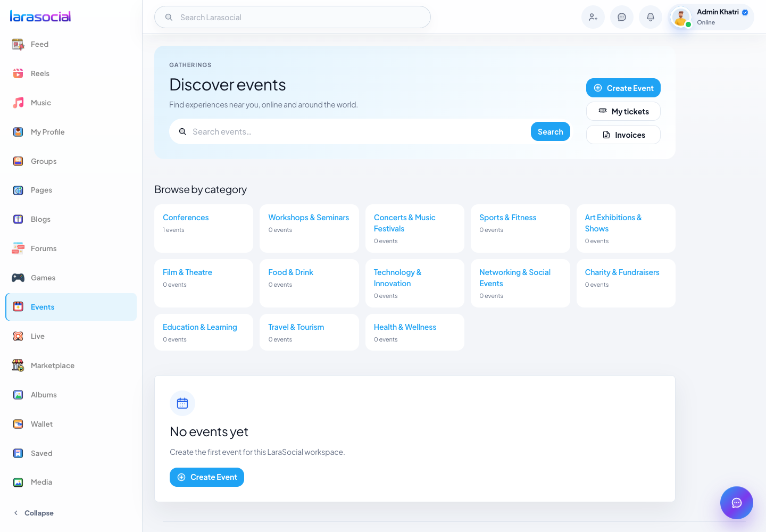Focus the Search events input field
766x532 pixels.
pos(351,131)
